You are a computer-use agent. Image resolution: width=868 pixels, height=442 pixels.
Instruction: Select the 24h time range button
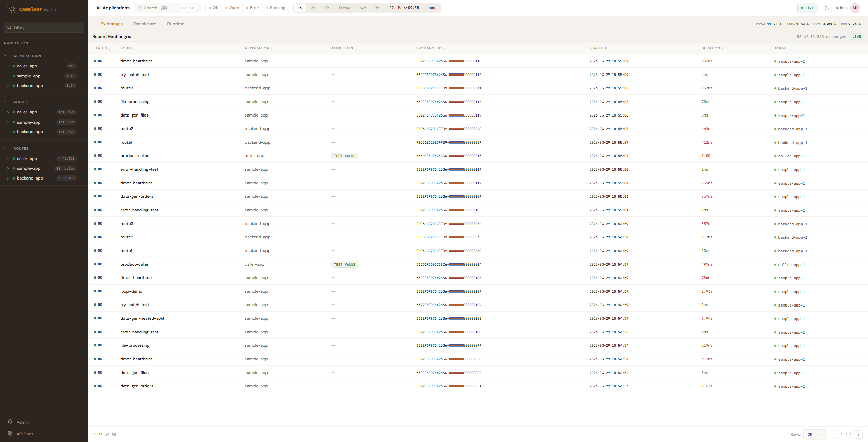[x=362, y=8]
